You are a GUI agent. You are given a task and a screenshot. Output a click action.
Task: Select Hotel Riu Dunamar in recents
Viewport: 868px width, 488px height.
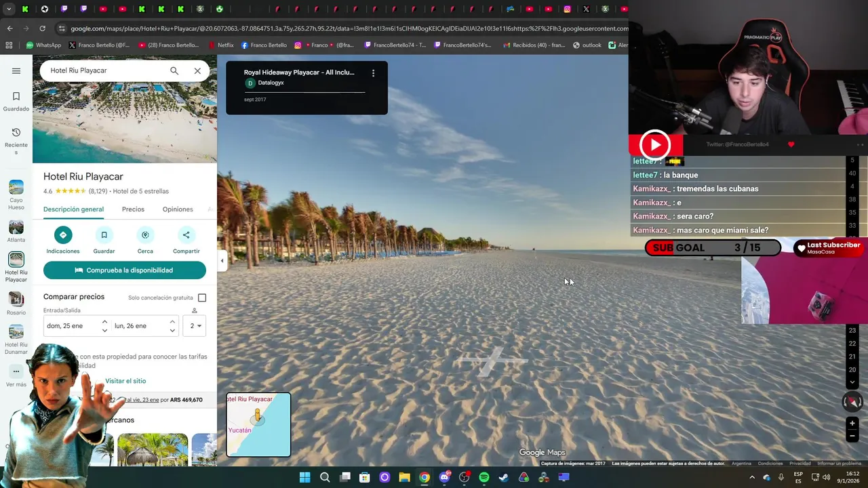click(x=16, y=340)
